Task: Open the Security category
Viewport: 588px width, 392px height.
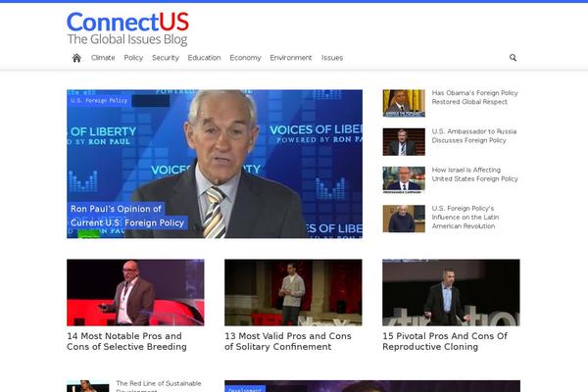Action: pos(166,58)
